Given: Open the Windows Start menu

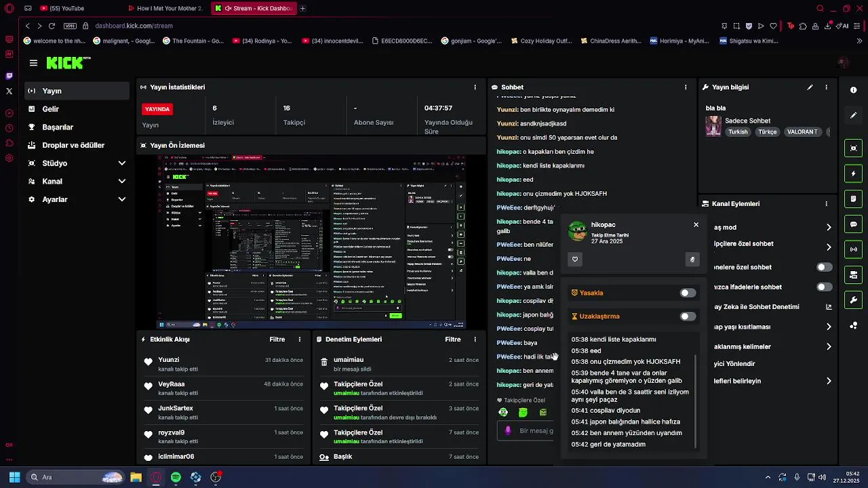Looking at the screenshot, I should [x=14, y=477].
